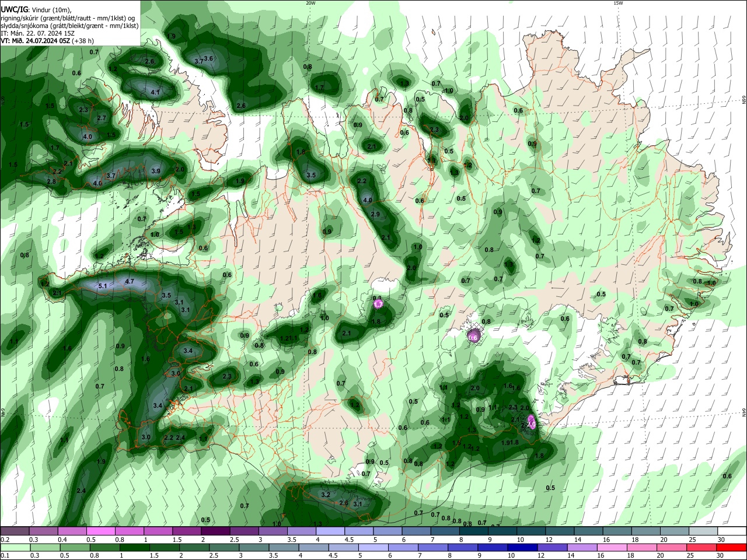The height and width of the screenshot is (560, 747).
Task: Click the "3.9" precipitation value
Action: pos(156,171)
